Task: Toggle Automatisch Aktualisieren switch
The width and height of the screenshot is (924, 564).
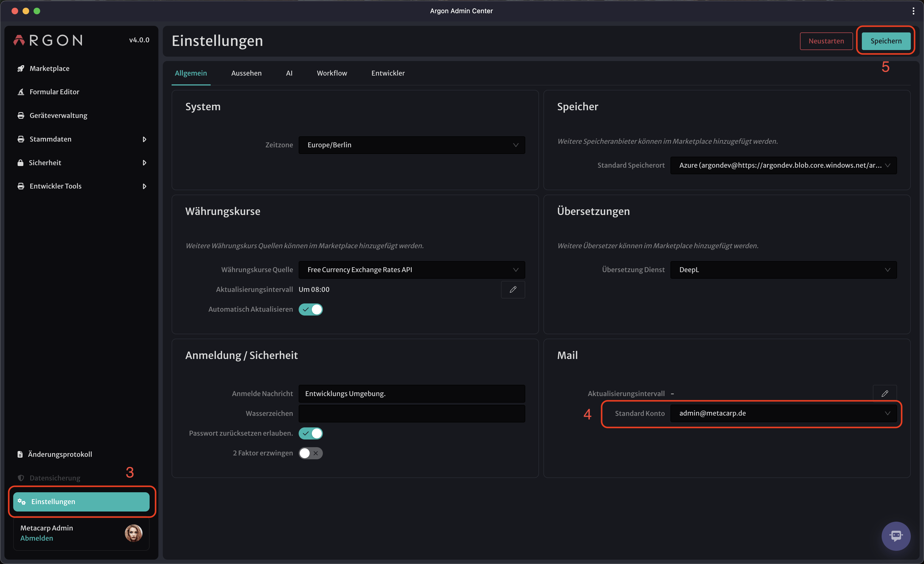Action: point(310,309)
